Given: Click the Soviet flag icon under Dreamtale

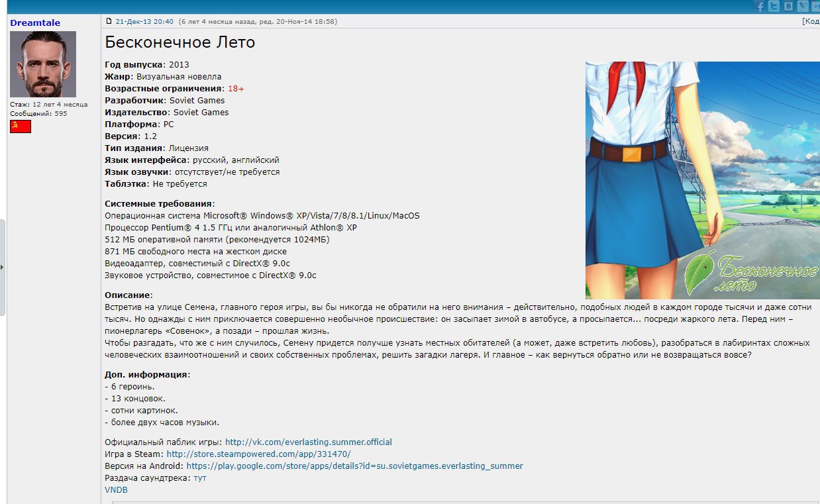Looking at the screenshot, I should point(21,126).
